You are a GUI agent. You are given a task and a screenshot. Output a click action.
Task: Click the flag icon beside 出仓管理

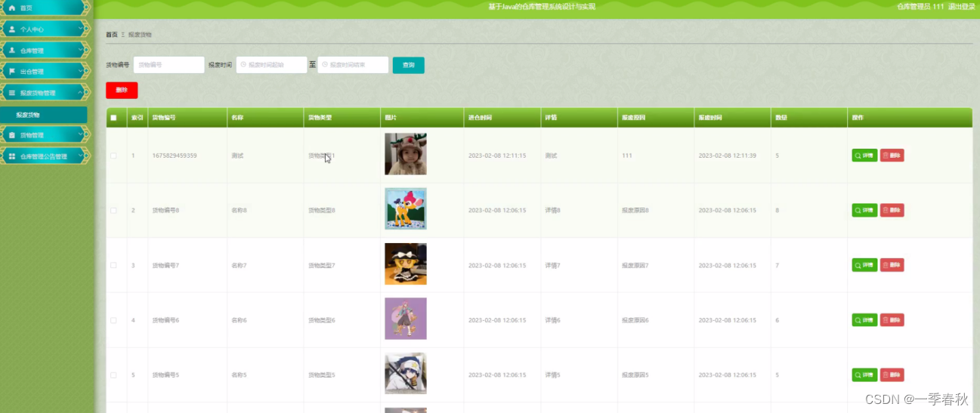pos(11,72)
